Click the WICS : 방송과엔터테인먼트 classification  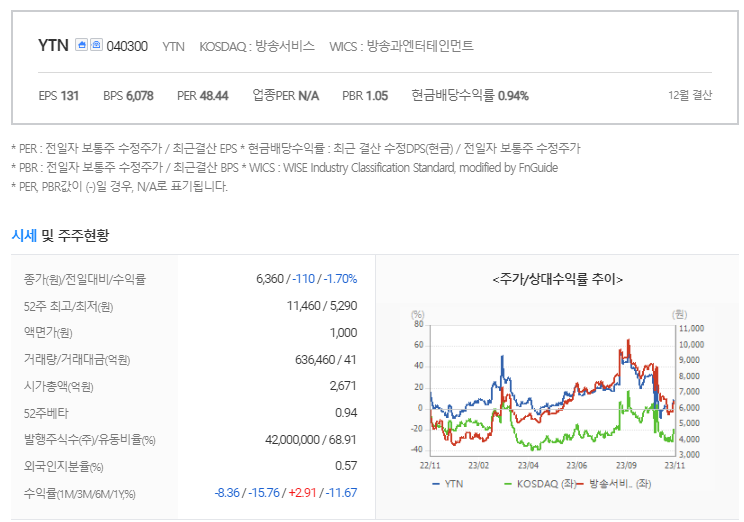click(401, 46)
